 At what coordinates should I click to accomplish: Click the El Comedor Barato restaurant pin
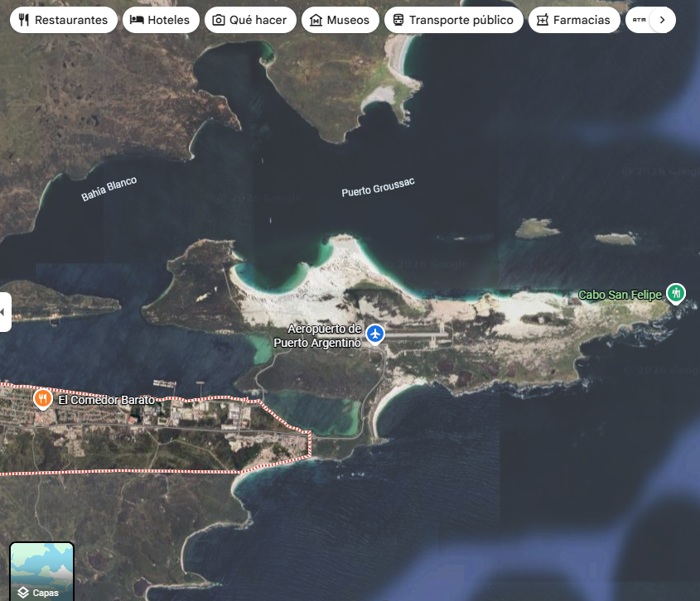43,399
